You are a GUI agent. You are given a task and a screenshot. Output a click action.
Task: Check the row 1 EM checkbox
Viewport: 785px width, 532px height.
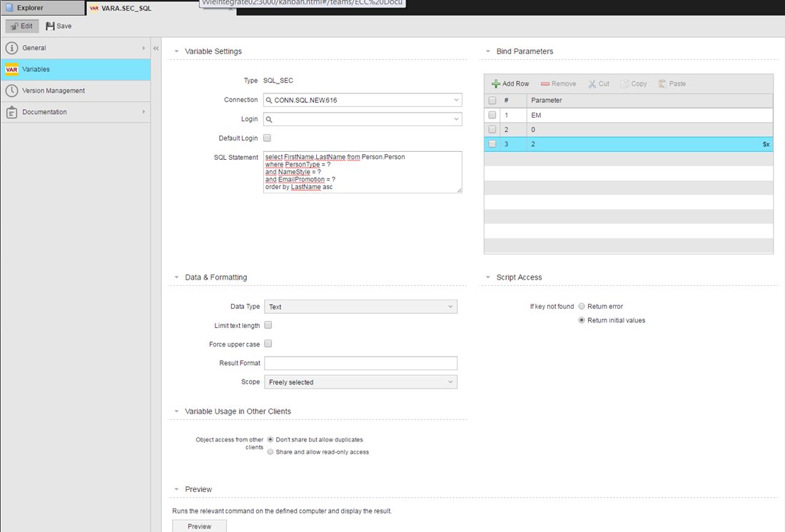point(492,115)
